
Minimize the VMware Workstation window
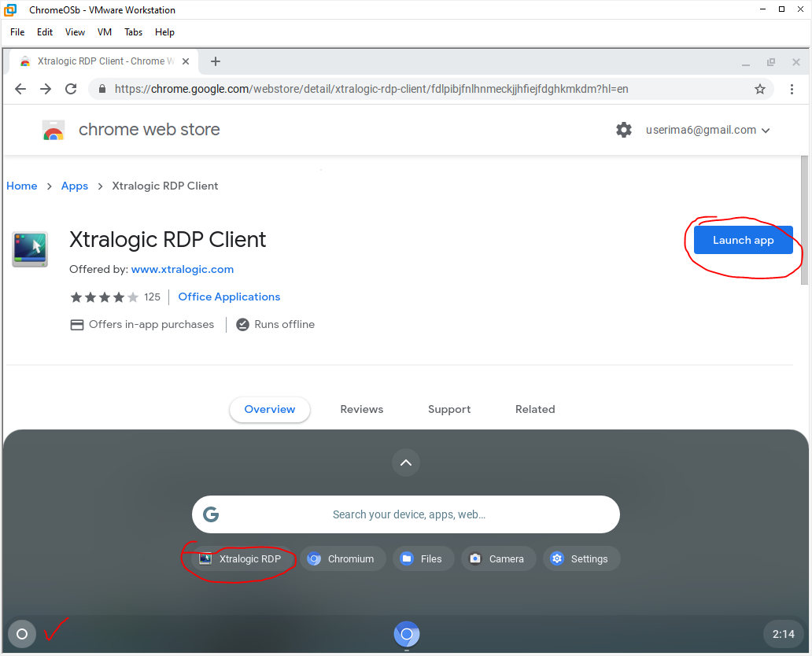pyautogui.click(x=762, y=9)
